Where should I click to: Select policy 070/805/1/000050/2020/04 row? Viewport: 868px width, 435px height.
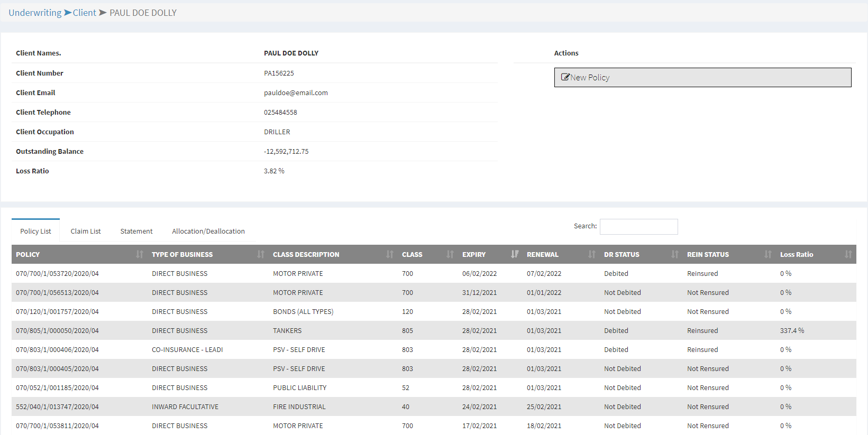(57, 330)
